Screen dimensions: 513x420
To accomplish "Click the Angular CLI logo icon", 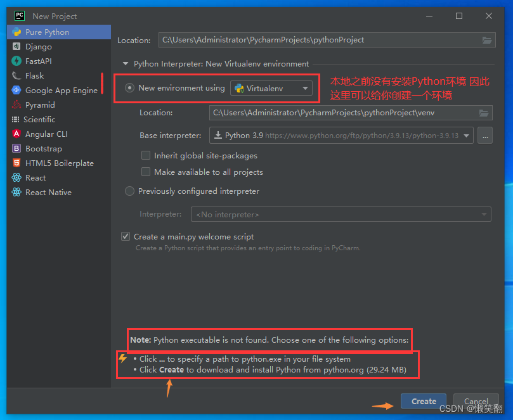I will pyautogui.click(x=16, y=134).
